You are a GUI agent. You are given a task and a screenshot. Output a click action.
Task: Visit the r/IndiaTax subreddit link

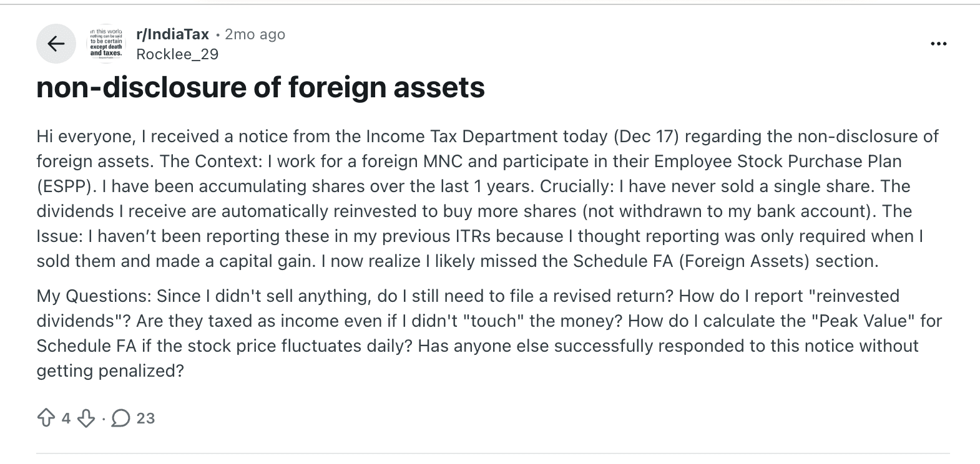tap(172, 34)
